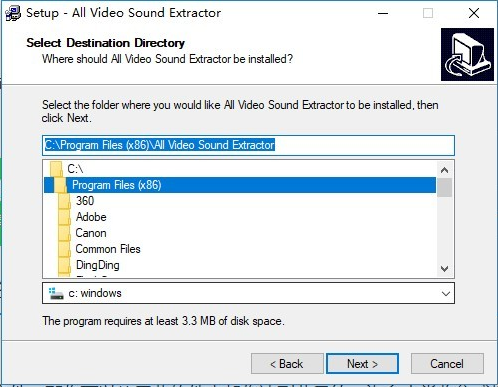The image size is (498, 388).
Task: Click the folder list scrollbar thumb
Action: [444, 188]
